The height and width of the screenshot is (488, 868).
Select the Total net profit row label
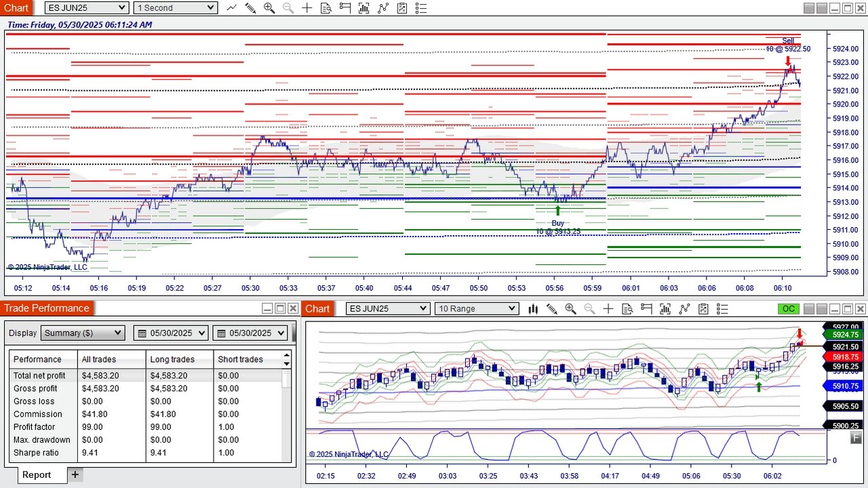tap(39, 375)
